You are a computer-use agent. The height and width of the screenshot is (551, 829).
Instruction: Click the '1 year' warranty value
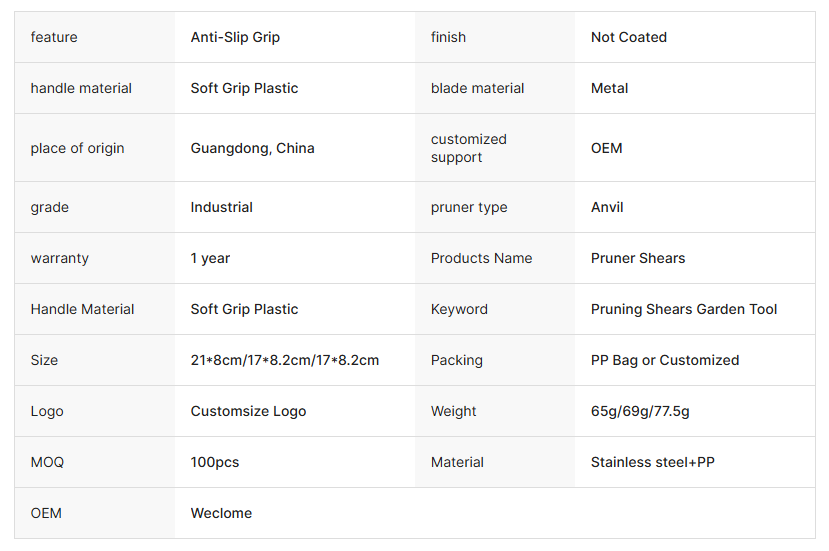209,258
